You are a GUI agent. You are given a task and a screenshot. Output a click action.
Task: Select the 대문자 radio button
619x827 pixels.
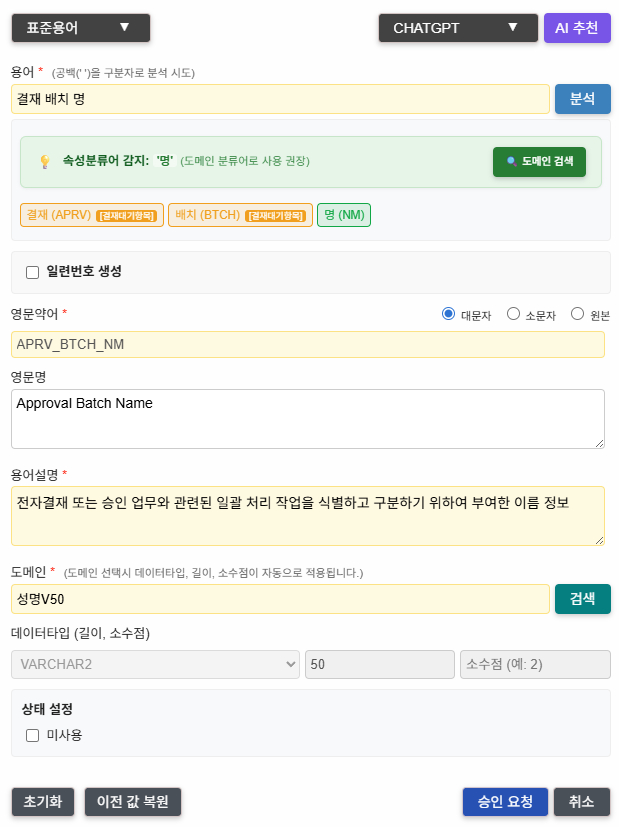tap(448, 314)
